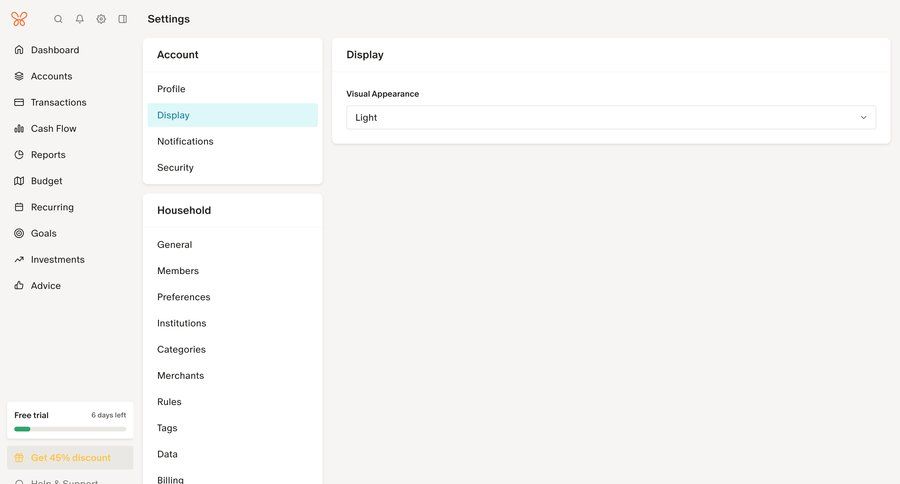Click the Goals target icon
Viewport: 900px width, 484px height.
19,233
